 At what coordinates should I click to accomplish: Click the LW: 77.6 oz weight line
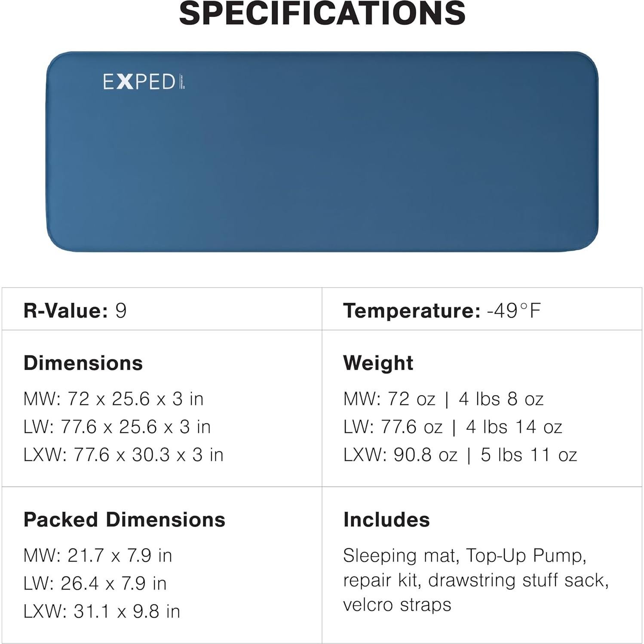pyautogui.click(x=453, y=427)
